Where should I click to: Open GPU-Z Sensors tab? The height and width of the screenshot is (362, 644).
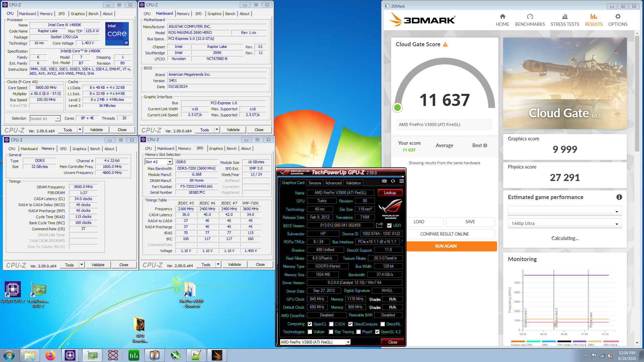(x=315, y=183)
